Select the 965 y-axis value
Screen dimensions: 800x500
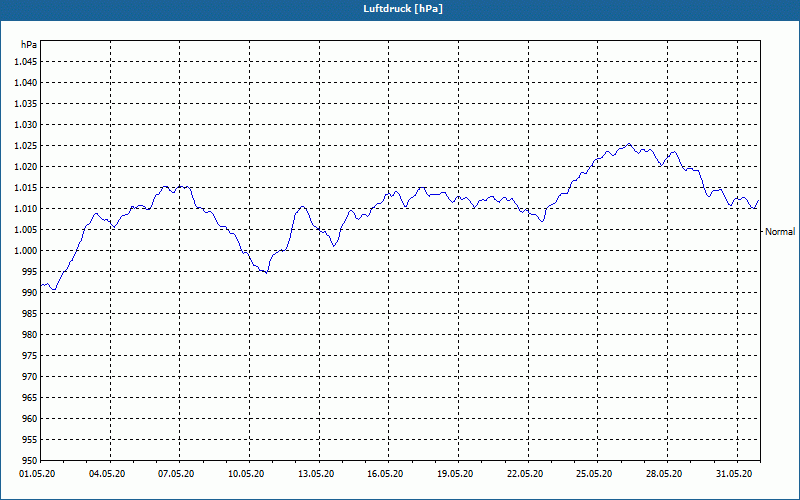(x=30, y=397)
